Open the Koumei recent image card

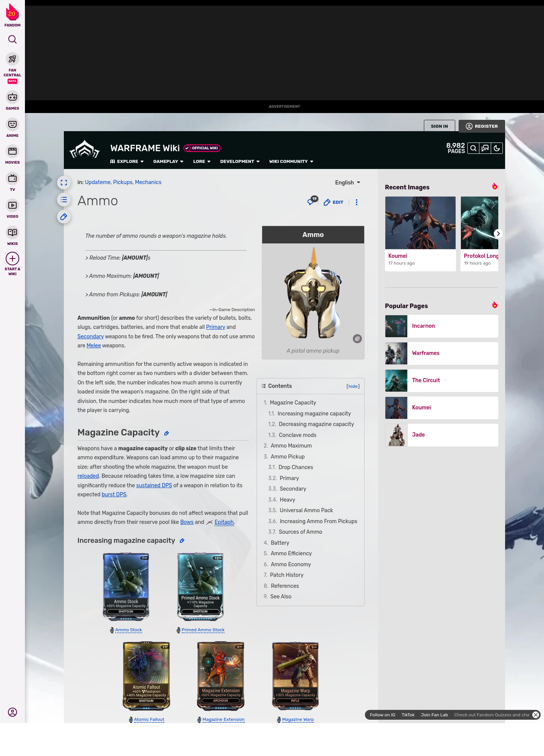pos(420,234)
